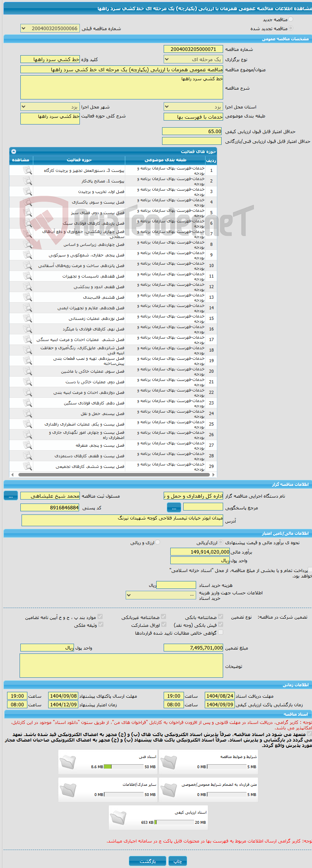This screenshot has height=868, width=312.
Task: Open the سایر مدارک/اطلاعات folder icon
Action: [x=68, y=790]
